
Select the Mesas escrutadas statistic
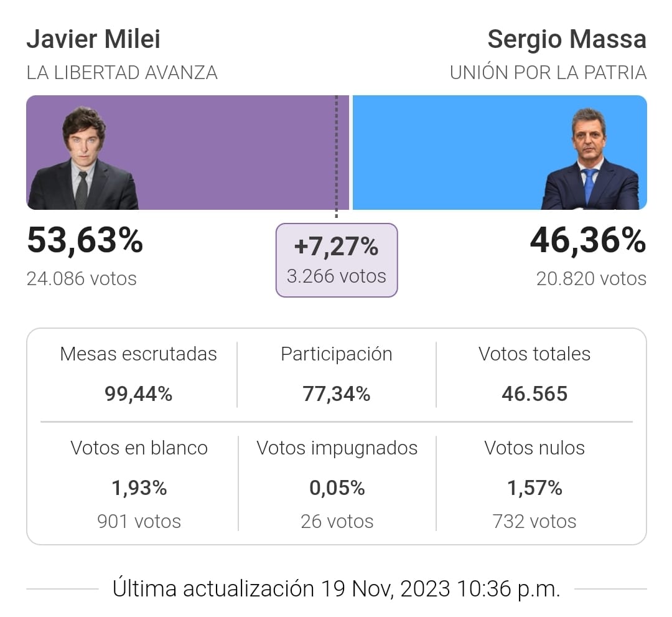tap(138, 374)
